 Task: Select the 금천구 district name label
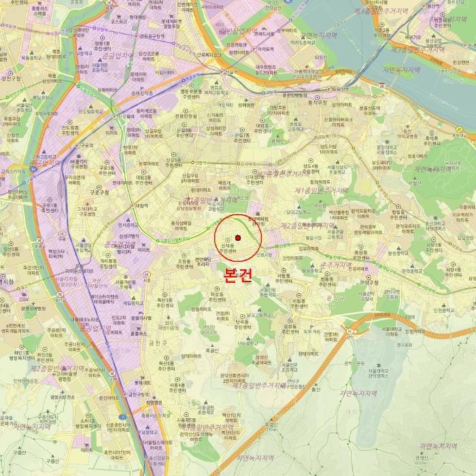coord(158,343)
